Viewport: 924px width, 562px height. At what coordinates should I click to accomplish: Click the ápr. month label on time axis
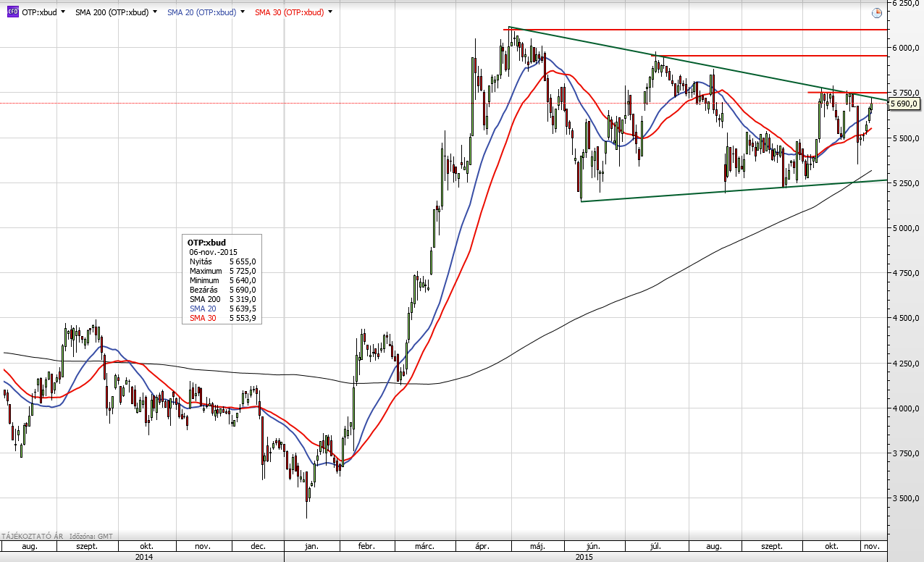[x=481, y=547]
